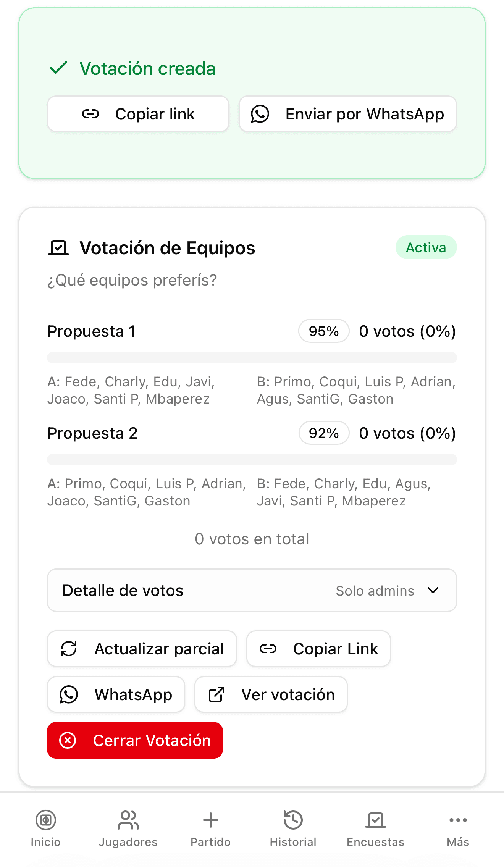Select the Inicio icon in bottom navigation
This screenshot has width=504, height=867.
(45, 820)
